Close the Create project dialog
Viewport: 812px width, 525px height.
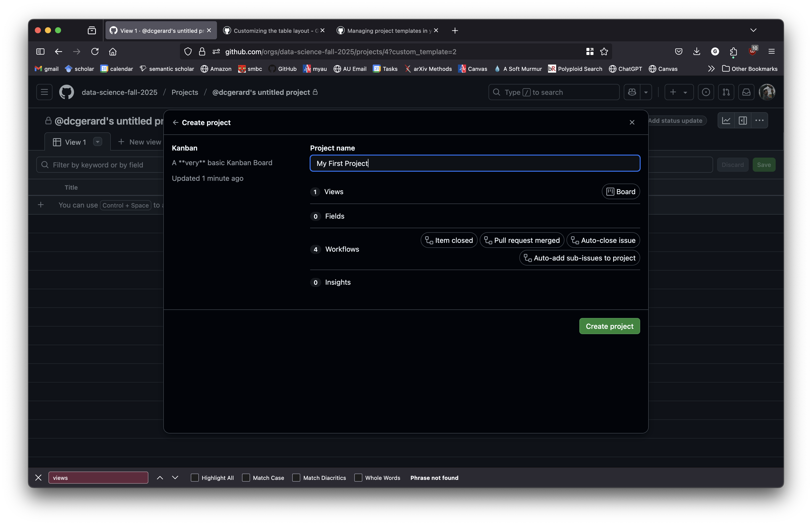click(x=632, y=122)
